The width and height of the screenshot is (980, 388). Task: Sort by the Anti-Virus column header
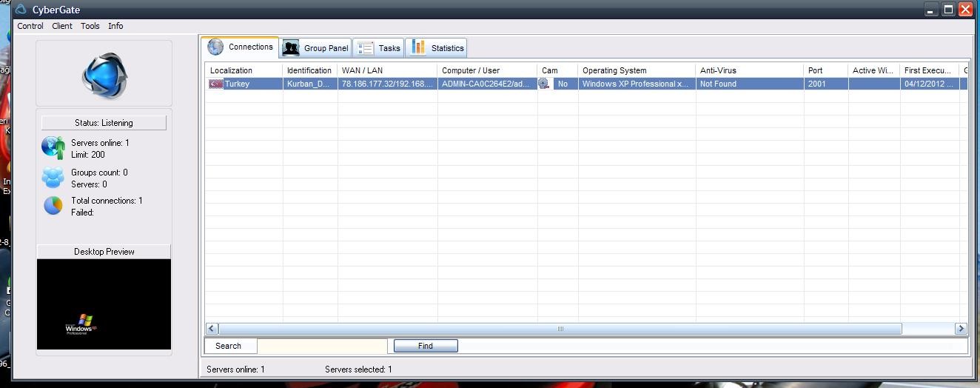(749, 70)
